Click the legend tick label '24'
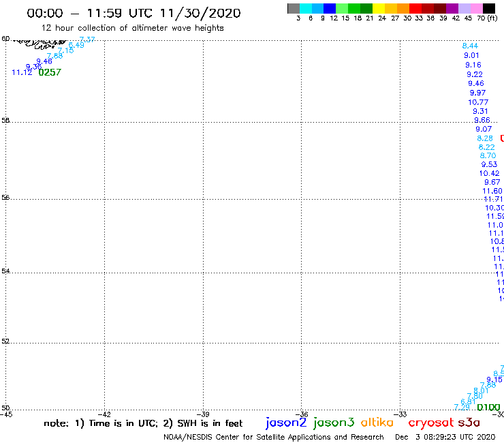 point(382,18)
